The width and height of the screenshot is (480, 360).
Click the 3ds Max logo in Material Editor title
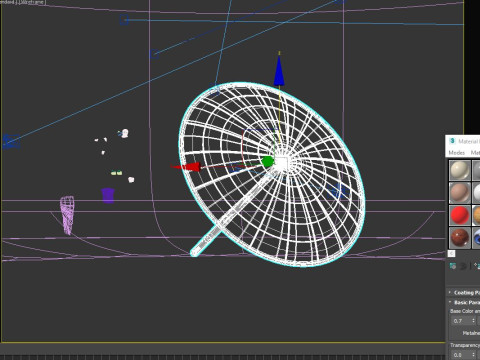point(452,141)
